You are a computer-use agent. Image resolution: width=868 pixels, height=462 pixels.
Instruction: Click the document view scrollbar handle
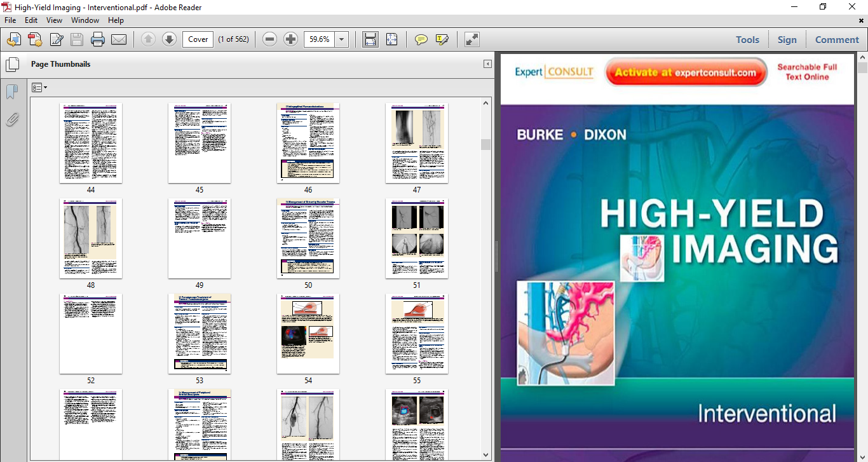point(862,69)
